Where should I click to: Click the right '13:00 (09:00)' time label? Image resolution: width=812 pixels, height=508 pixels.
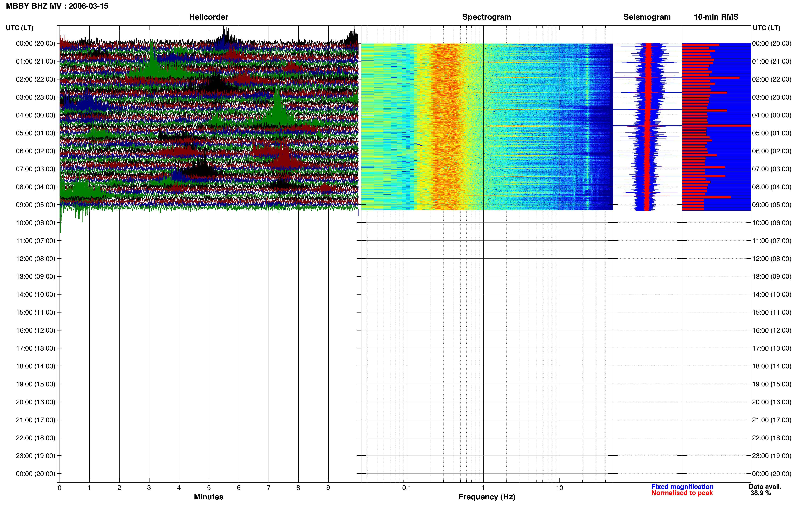(772, 277)
